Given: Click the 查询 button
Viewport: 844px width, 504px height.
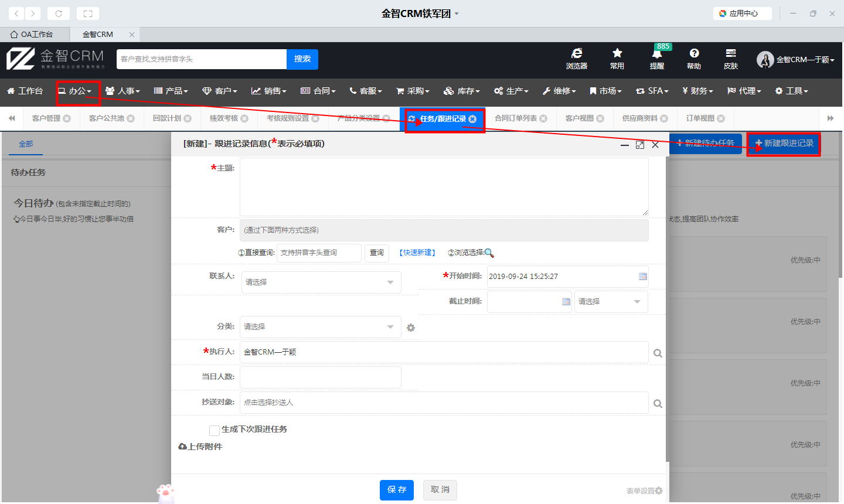Looking at the screenshot, I should 377,253.
